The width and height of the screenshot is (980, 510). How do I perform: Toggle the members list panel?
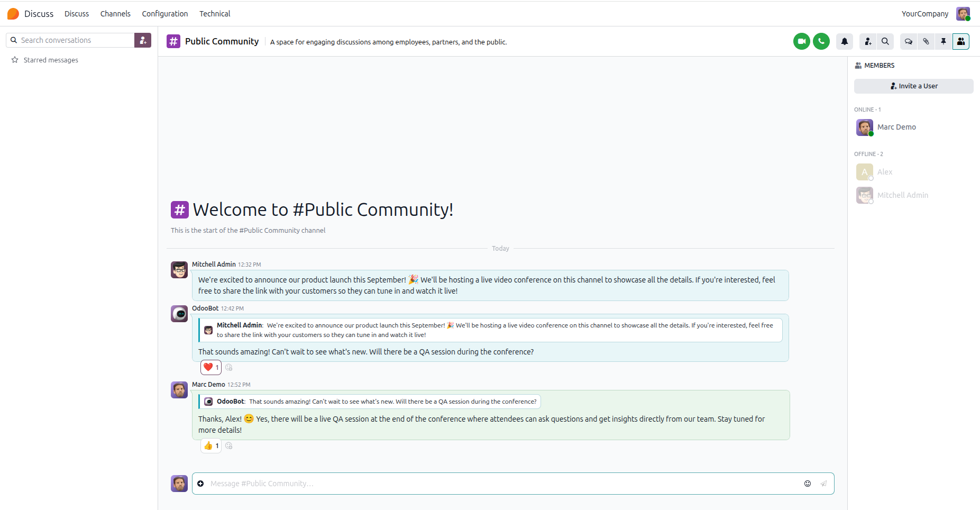(x=960, y=41)
